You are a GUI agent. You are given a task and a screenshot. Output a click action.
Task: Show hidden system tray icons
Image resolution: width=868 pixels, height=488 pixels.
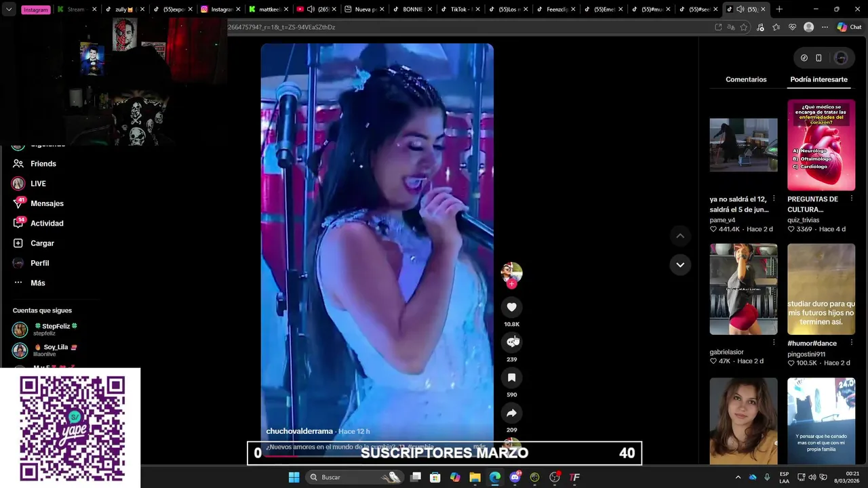tap(738, 477)
